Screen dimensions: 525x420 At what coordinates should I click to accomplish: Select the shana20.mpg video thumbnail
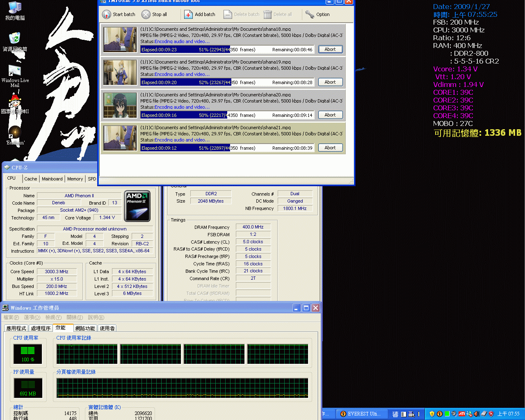tap(120, 105)
